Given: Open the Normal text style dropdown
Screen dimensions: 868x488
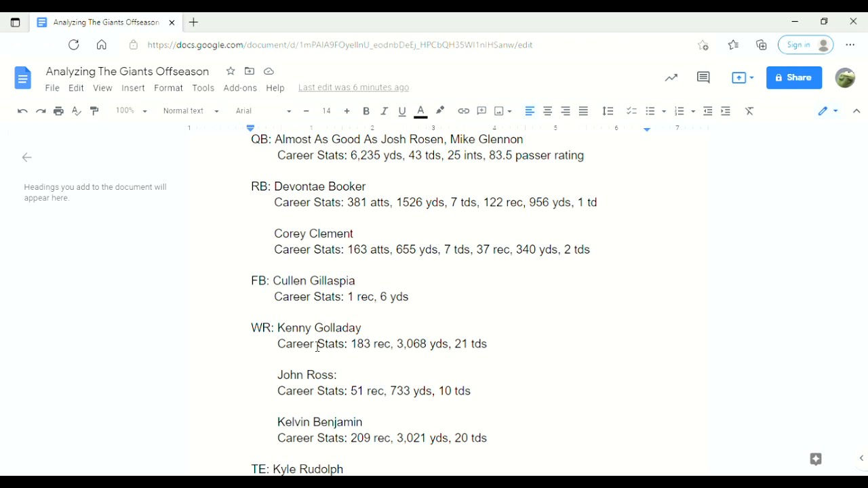Looking at the screenshot, I should click(191, 111).
